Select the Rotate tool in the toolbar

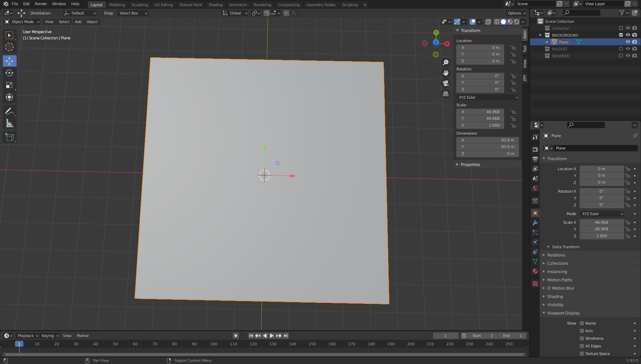[9, 73]
